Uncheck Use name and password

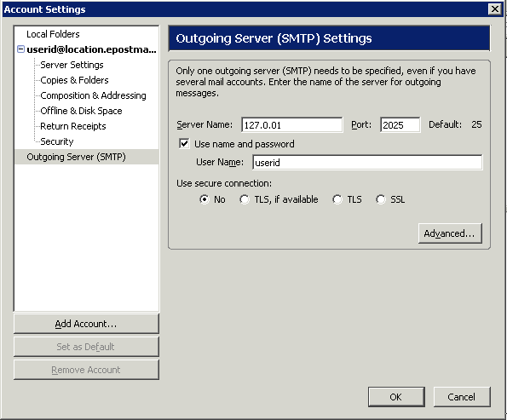point(184,144)
